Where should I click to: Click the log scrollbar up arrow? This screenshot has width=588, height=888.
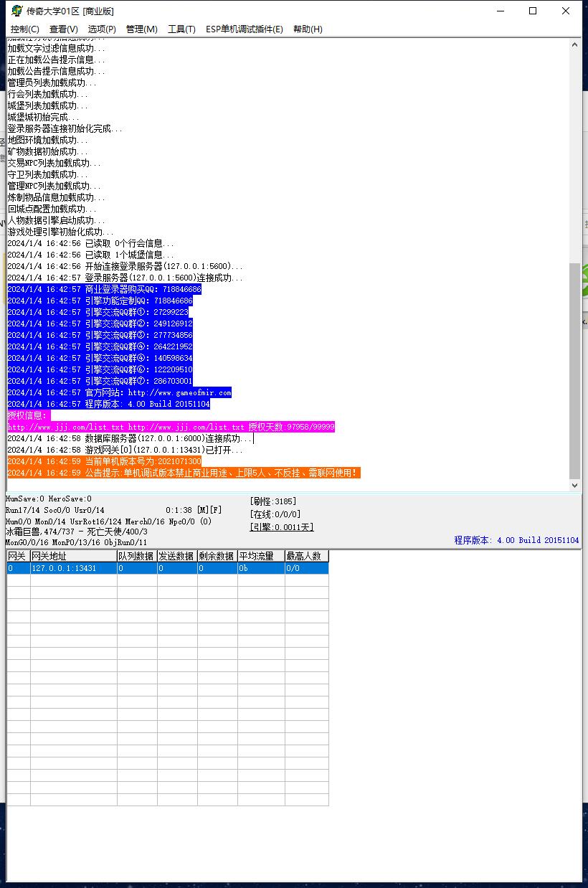(574, 44)
